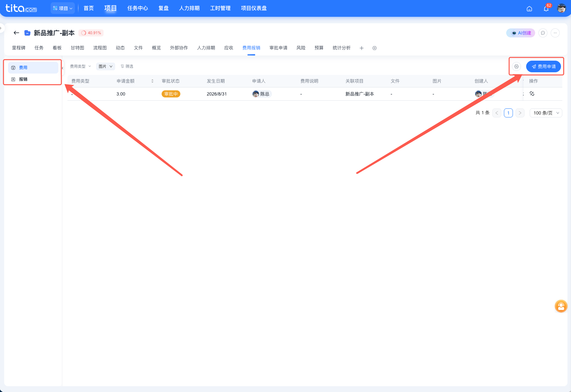Click applicant 陈总 in the table row
Screen dimensions: 571x392
[261, 94]
